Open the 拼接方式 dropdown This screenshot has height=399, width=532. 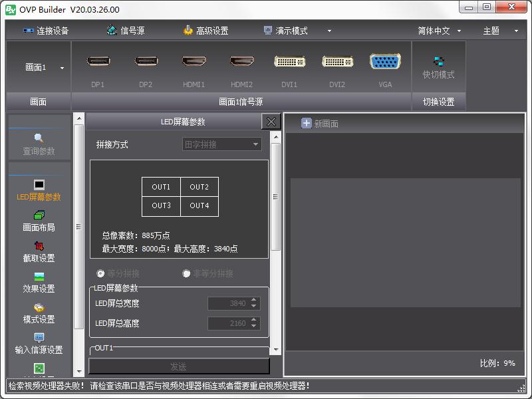(x=221, y=144)
